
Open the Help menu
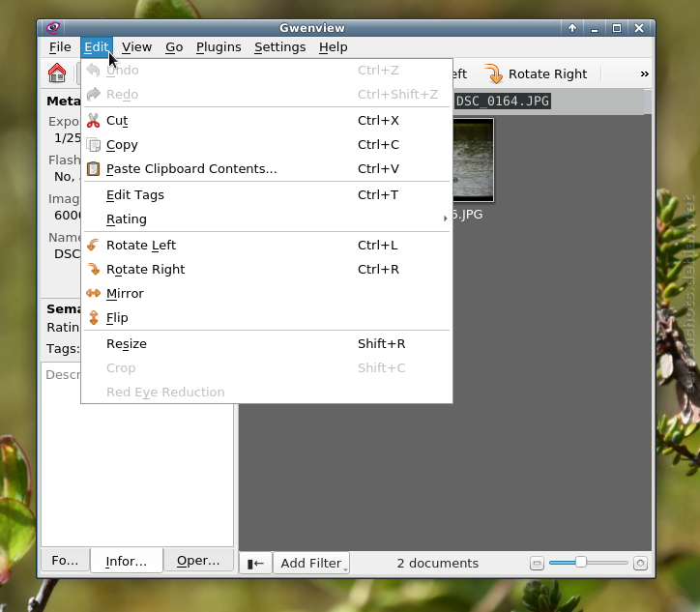tap(333, 46)
